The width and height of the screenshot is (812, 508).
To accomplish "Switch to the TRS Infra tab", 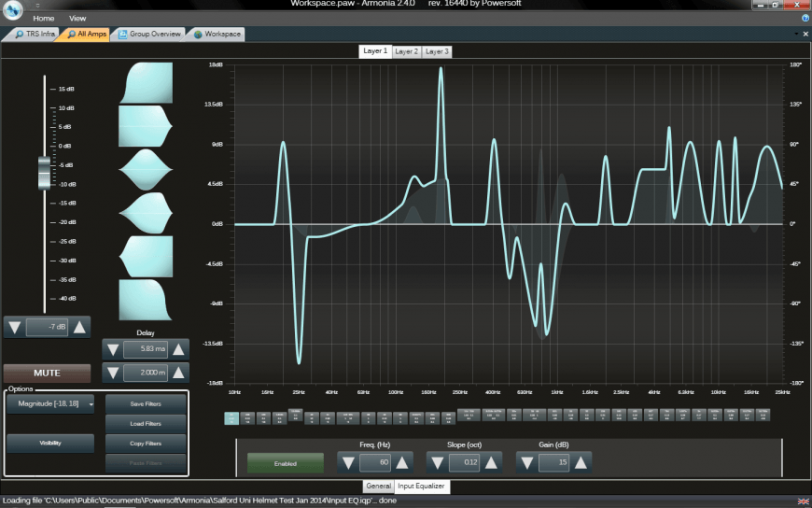I will pos(35,35).
